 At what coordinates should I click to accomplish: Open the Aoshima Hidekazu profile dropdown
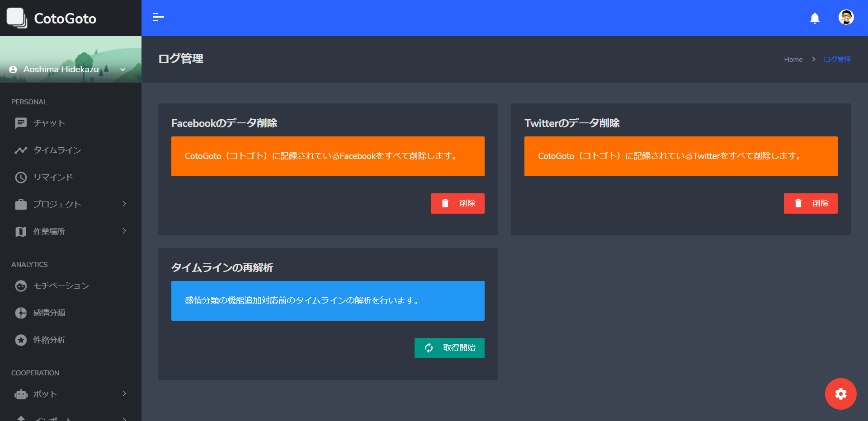point(68,69)
